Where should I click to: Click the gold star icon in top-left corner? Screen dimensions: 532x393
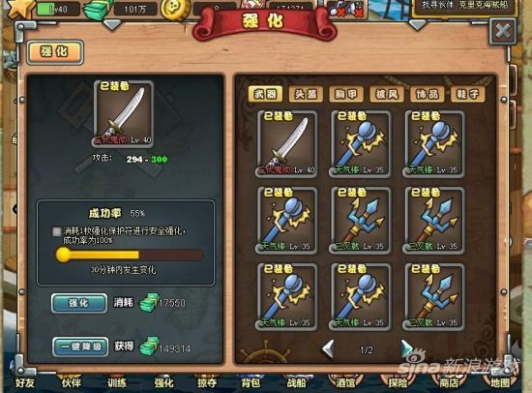click(x=20, y=8)
